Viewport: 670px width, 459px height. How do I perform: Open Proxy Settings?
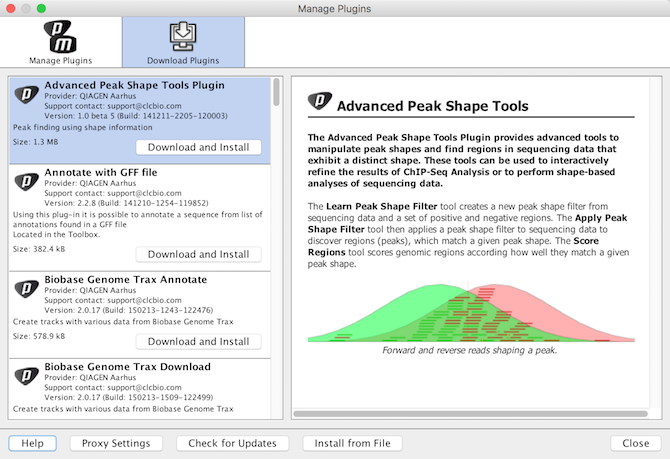click(116, 443)
